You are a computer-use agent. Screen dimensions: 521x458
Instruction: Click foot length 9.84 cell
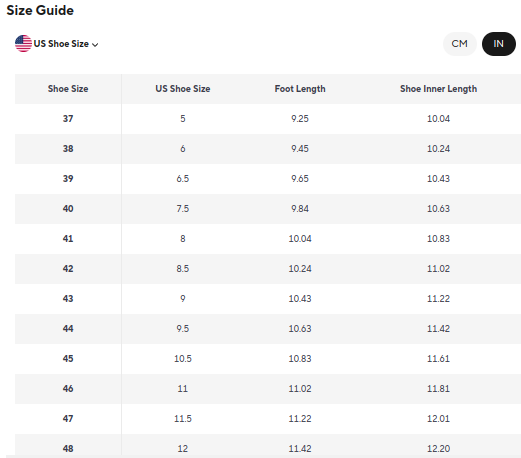point(300,209)
